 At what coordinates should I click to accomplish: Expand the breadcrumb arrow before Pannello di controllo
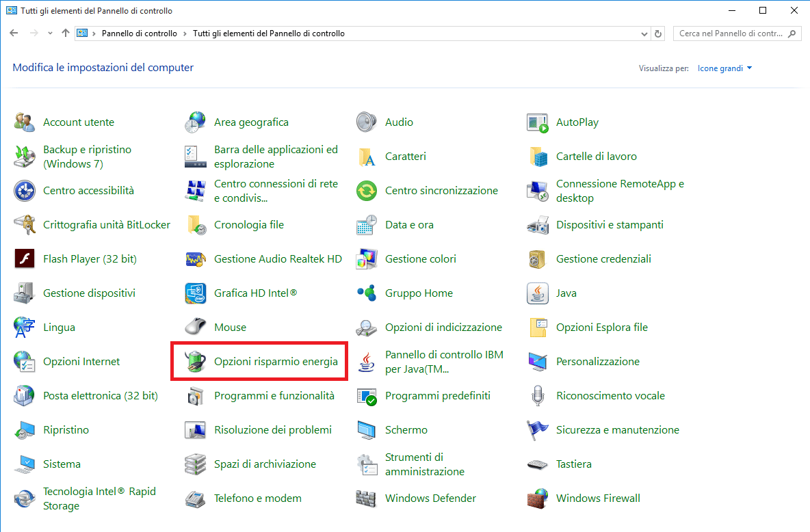click(x=94, y=34)
